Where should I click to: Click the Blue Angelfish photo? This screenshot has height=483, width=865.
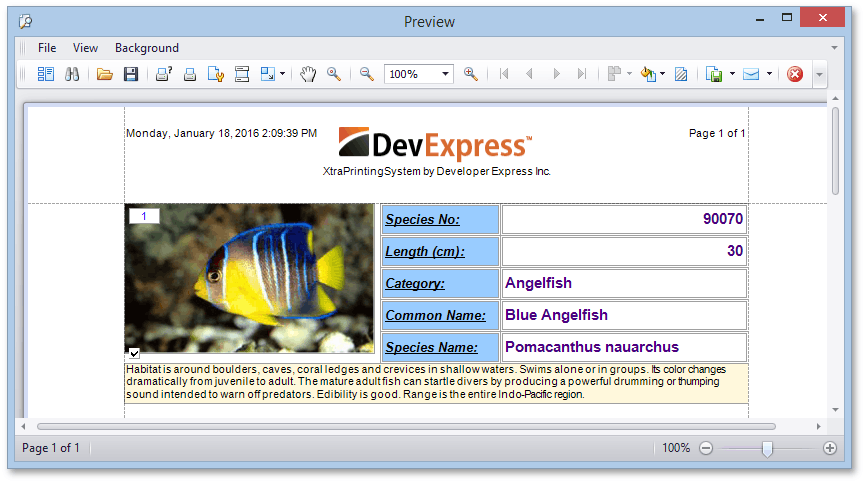coord(249,278)
